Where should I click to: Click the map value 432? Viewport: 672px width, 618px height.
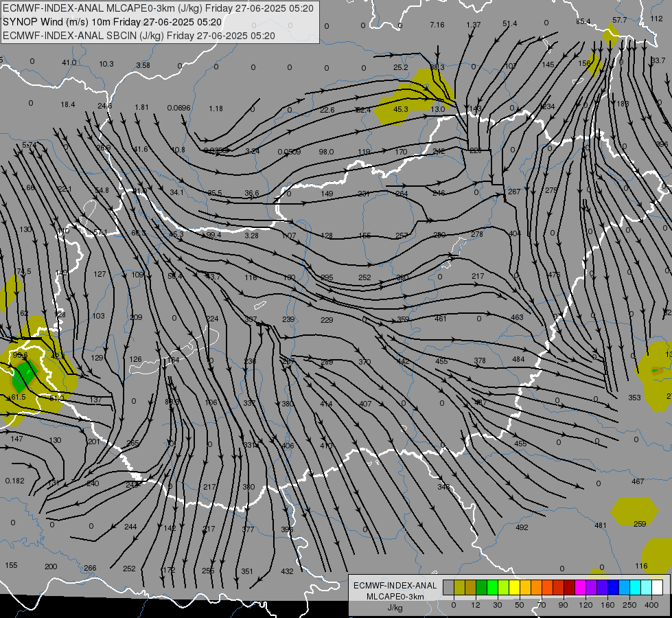[x=287, y=571]
